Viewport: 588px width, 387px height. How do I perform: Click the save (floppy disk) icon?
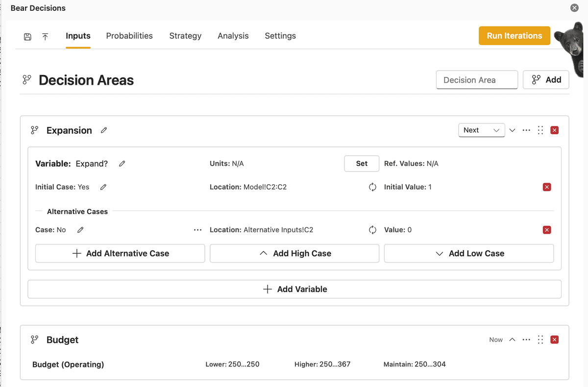(27, 36)
